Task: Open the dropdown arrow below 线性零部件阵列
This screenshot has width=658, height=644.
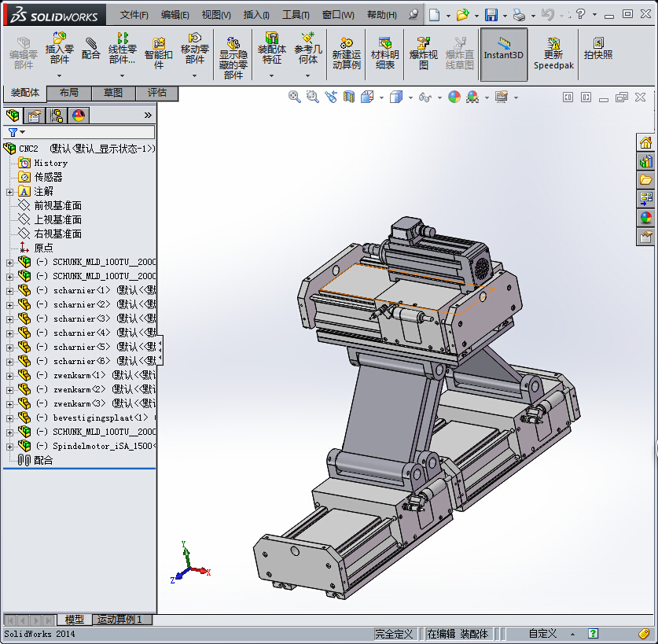Action: [x=122, y=75]
